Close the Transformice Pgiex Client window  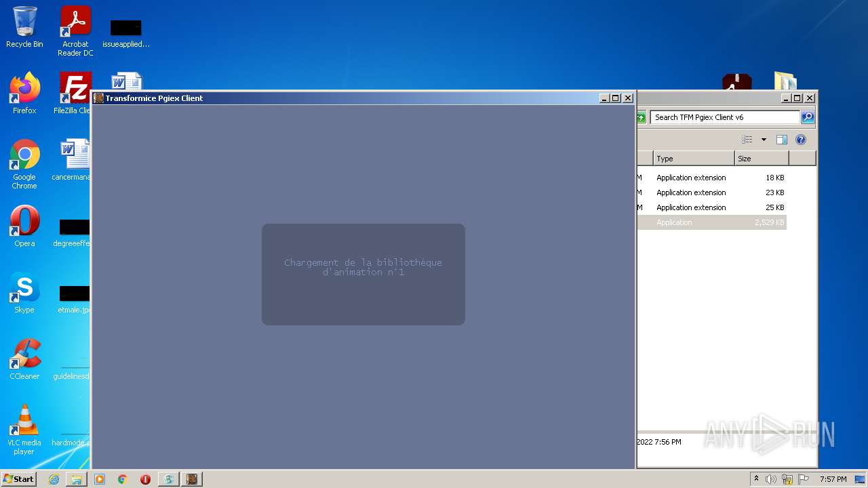628,98
